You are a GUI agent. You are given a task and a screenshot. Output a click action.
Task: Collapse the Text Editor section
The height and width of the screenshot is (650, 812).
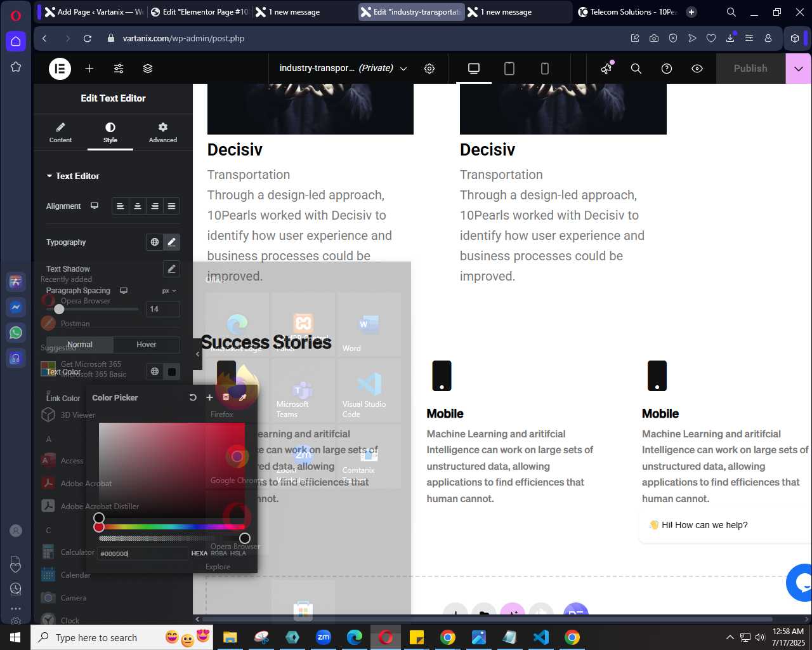73,176
